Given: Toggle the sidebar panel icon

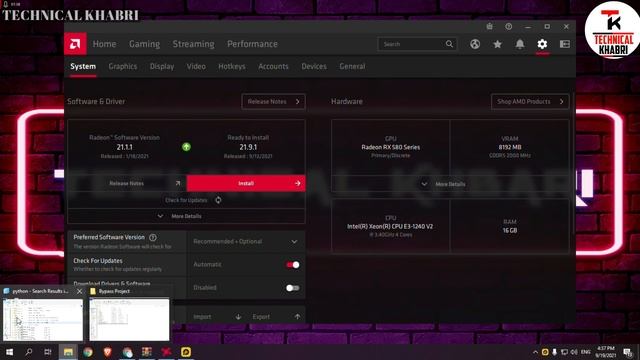Looking at the screenshot, I should [565, 44].
